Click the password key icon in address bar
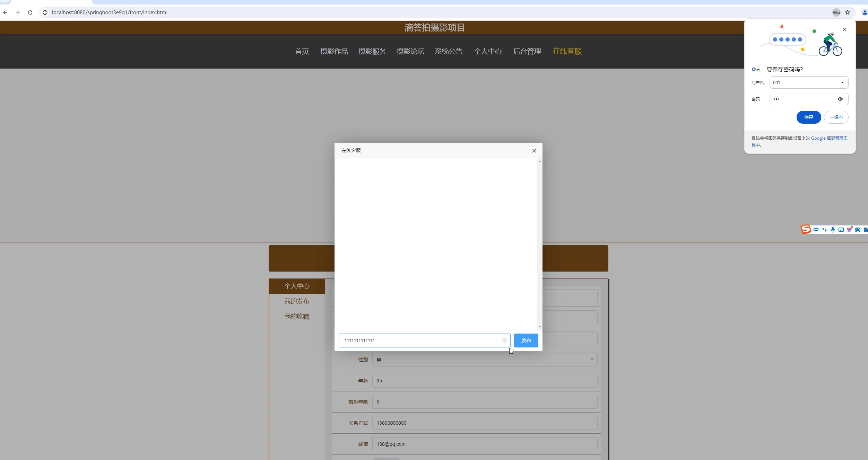This screenshot has width=868, height=460. click(x=836, y=12)
